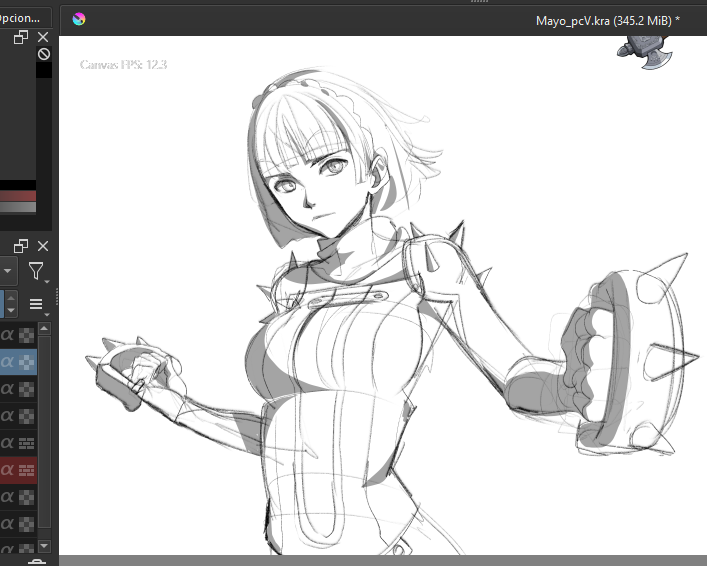
Task: Toggle alpha lock on red-labeled layer
Action: click(x=8, y=470)
